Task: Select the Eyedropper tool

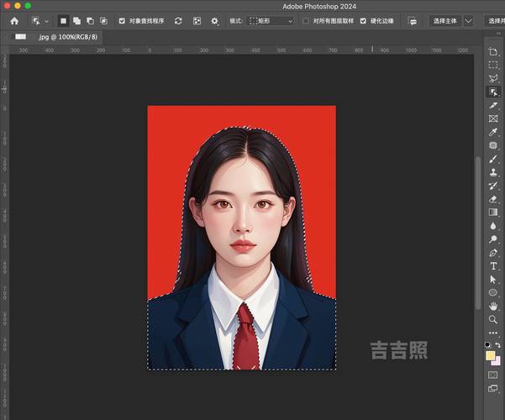Action: 492,132
